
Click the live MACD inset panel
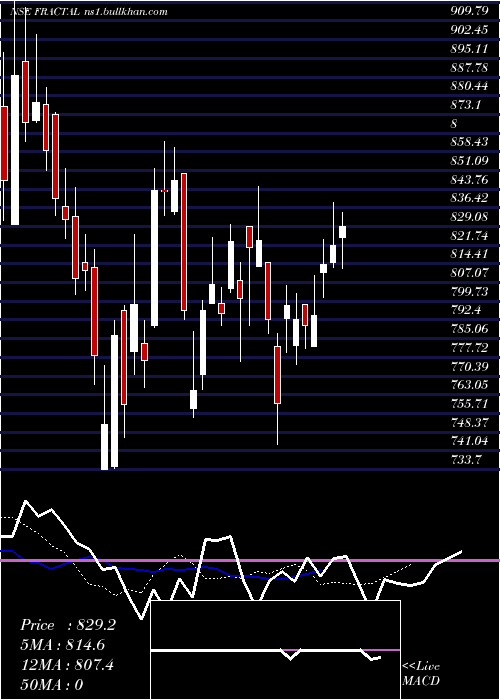coord(276,650)
